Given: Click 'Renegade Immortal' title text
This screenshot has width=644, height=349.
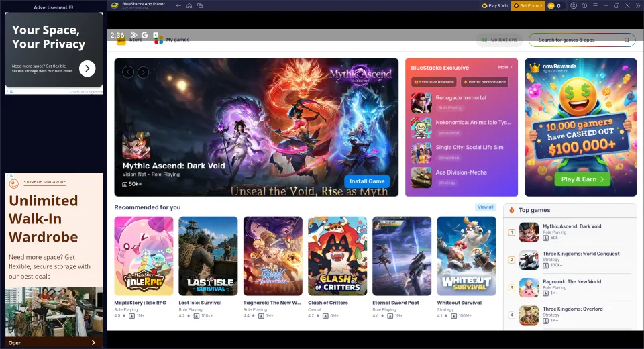Looking at the screenshot, I should coord(461,98).
